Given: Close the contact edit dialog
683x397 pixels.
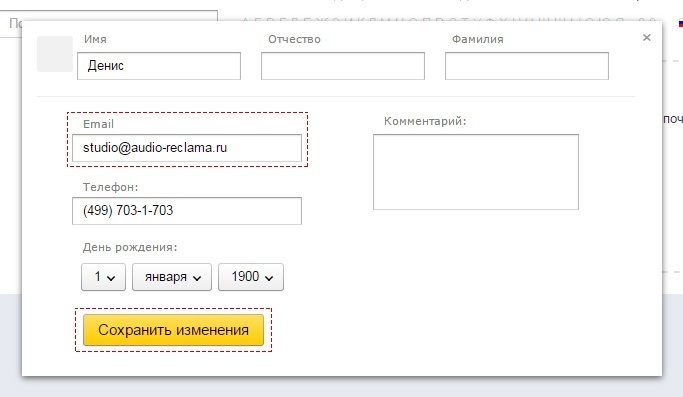Looking at the screenshot, I should coord(646,38).
